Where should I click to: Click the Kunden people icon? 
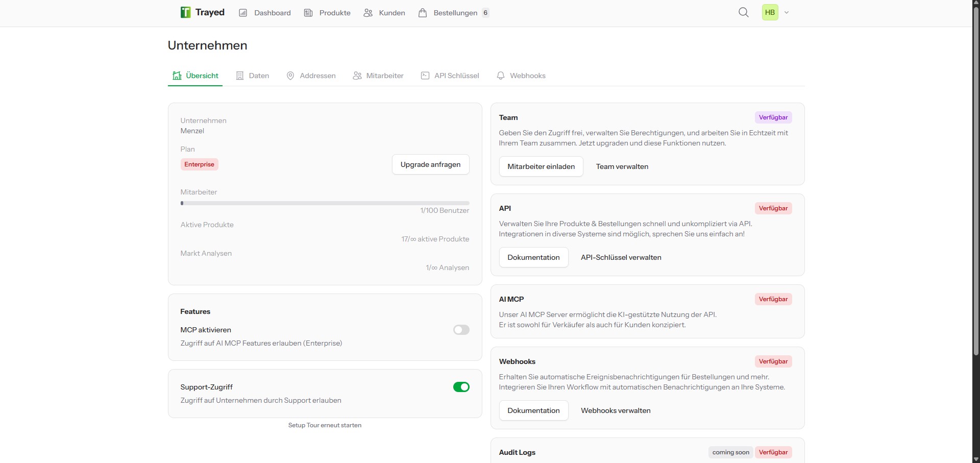pos(367,12)
